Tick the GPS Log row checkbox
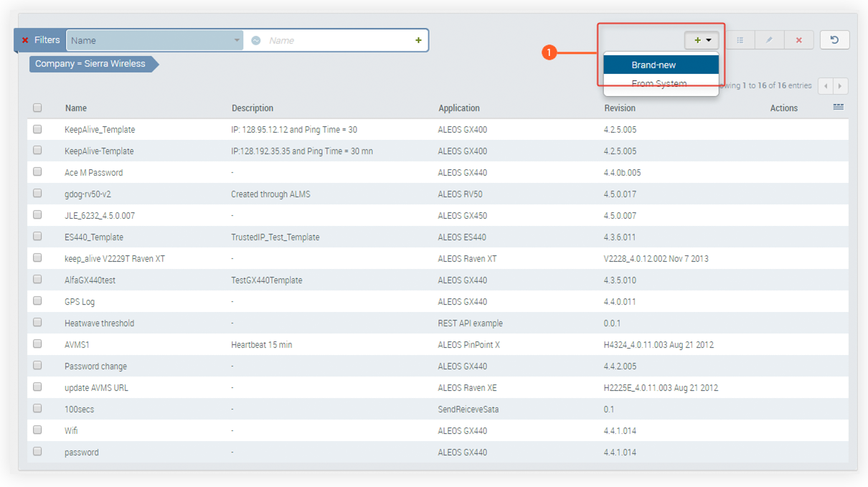 tap(37, 301)
